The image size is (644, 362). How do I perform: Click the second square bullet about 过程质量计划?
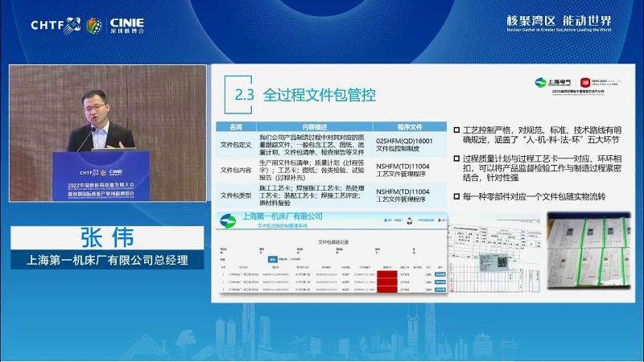point(456,160)
